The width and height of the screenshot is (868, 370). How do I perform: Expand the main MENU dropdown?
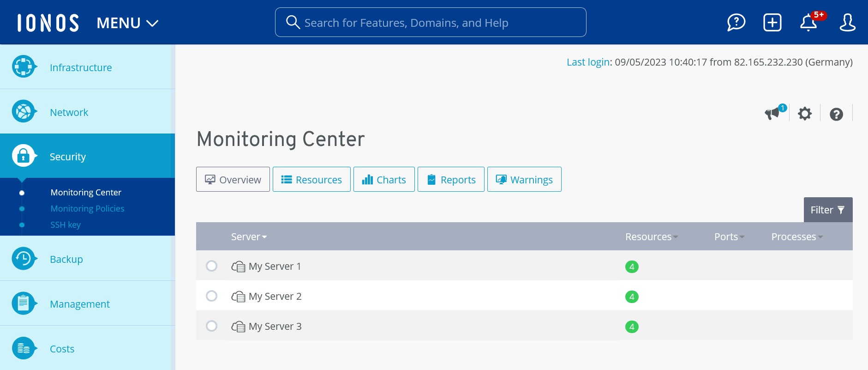127,23
